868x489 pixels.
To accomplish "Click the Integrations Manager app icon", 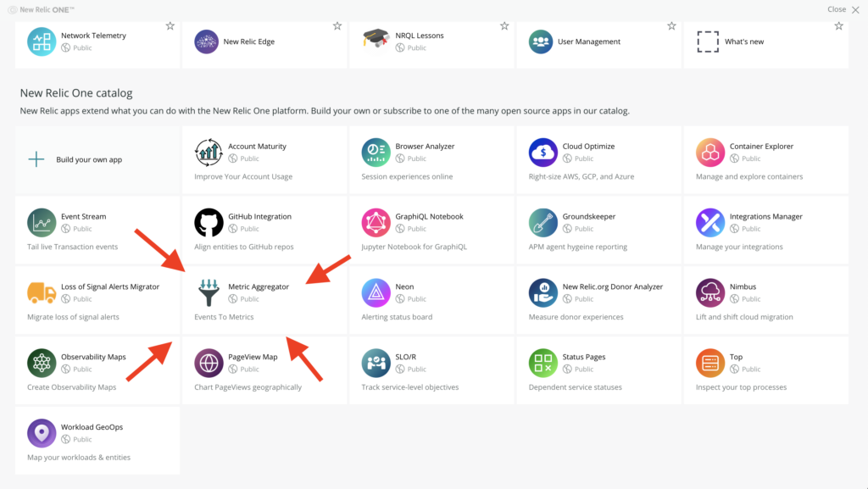I will point(710,222).
